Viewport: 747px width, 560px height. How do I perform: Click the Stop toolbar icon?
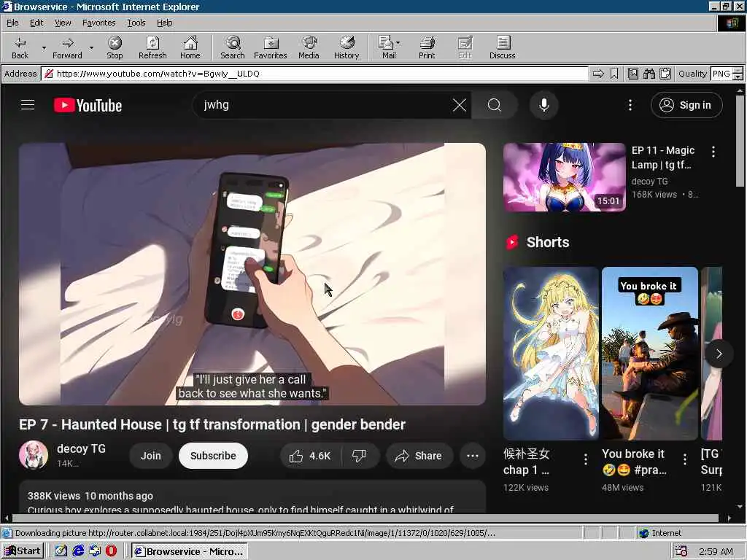tap(115, 47)
